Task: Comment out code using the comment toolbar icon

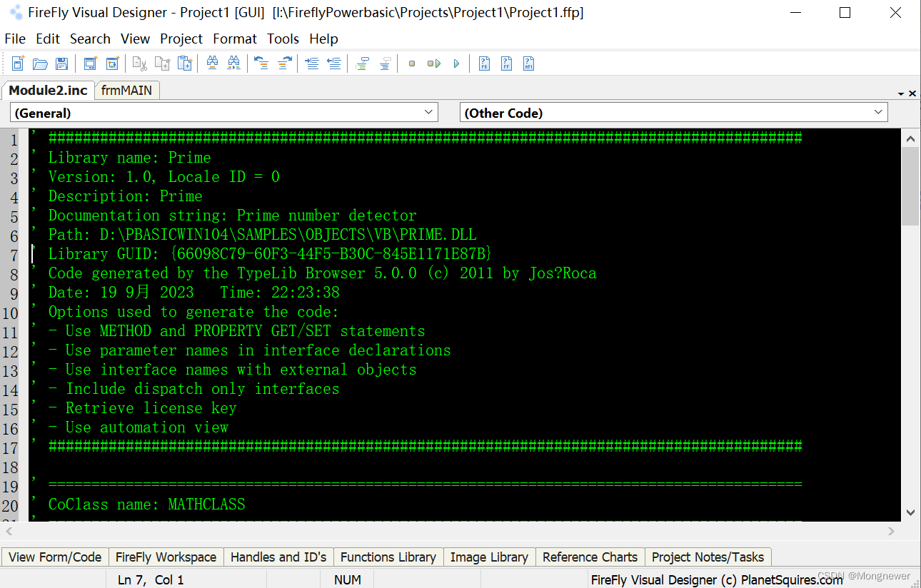Action: [x=363, y=64]
